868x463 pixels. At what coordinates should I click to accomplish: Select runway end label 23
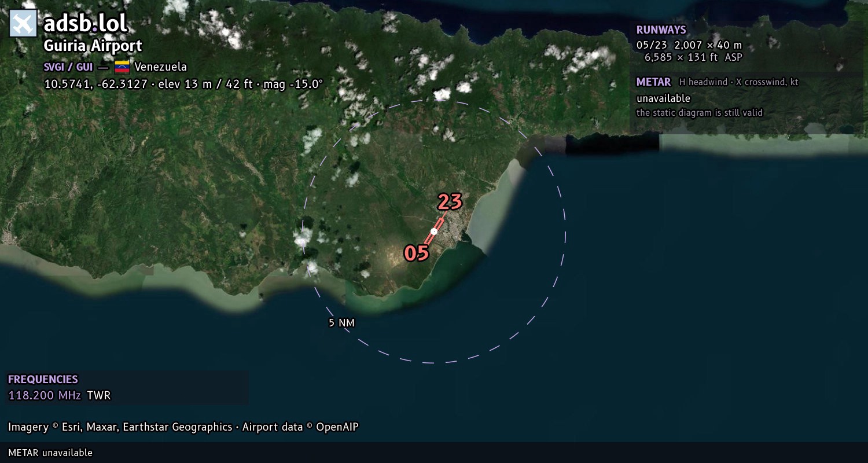450,202
